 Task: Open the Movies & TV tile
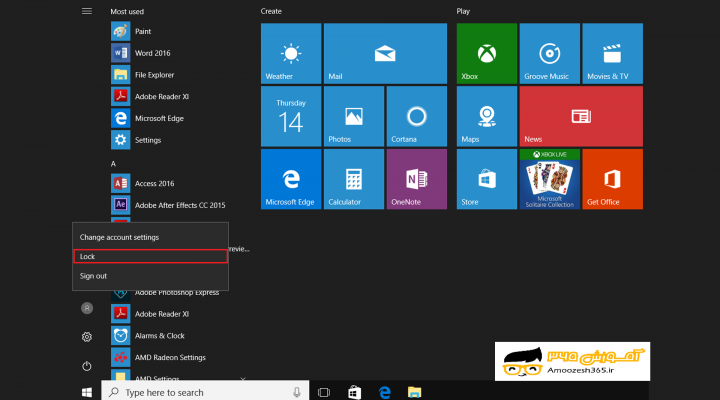[x=612, y=53]
